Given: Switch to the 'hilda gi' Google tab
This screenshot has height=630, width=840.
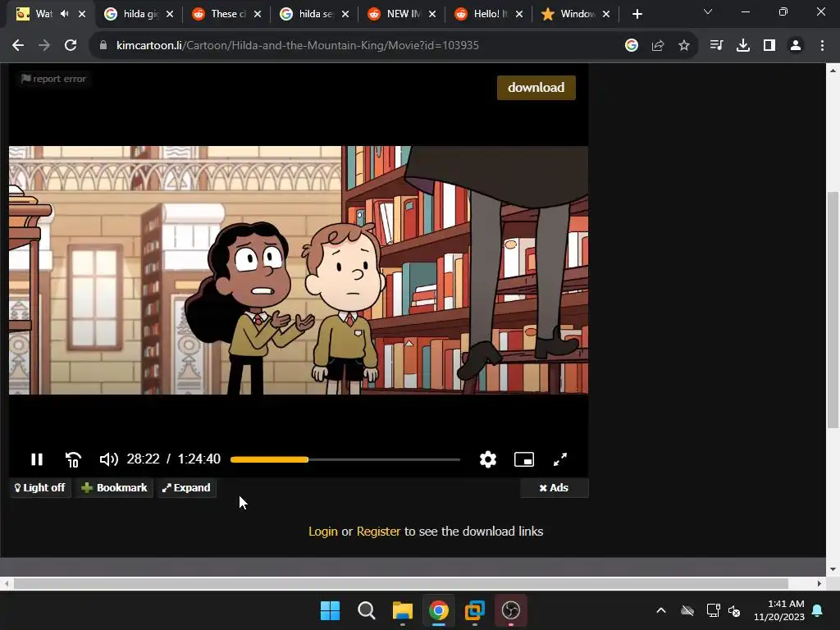Looking at the screenshot, I should pos(139,14).
